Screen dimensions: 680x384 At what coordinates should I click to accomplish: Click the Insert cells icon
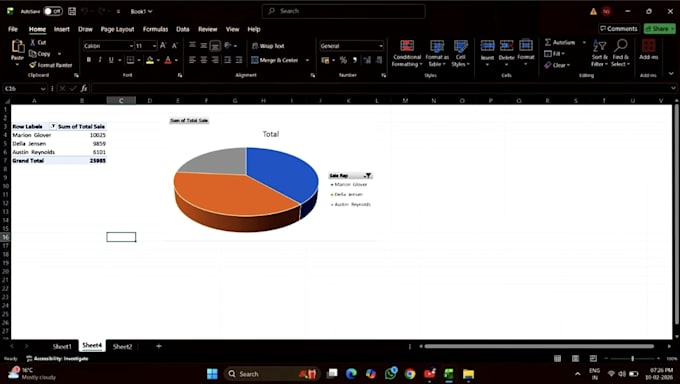coord(487,45)
